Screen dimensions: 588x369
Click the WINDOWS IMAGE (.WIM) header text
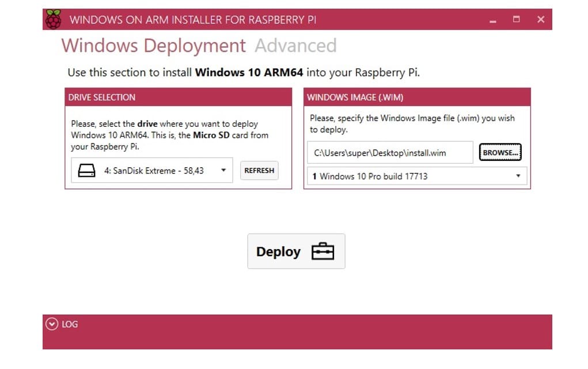(x=355, y=97)
